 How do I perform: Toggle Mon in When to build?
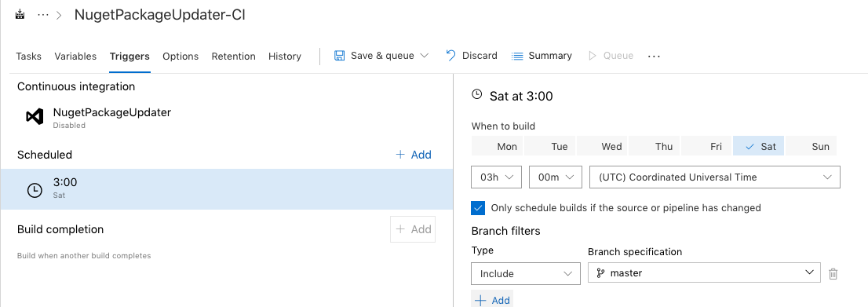pos(497,146)
